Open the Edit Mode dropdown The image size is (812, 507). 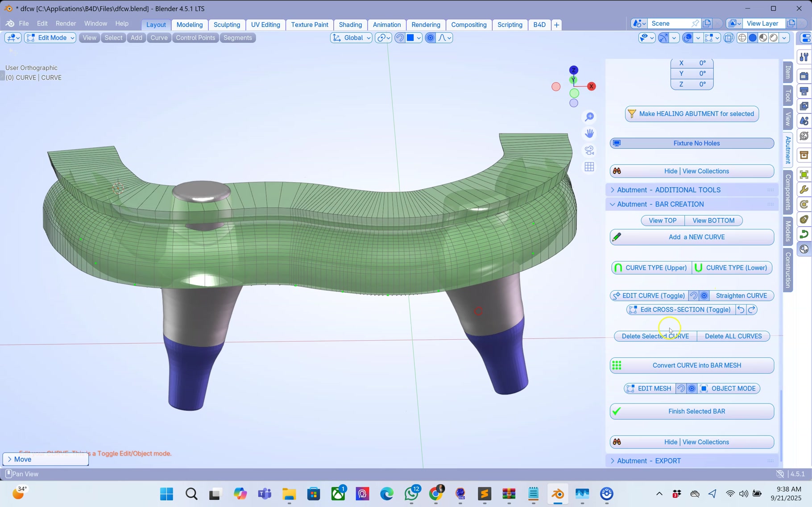pyautogui.click(x=50, y=38)
